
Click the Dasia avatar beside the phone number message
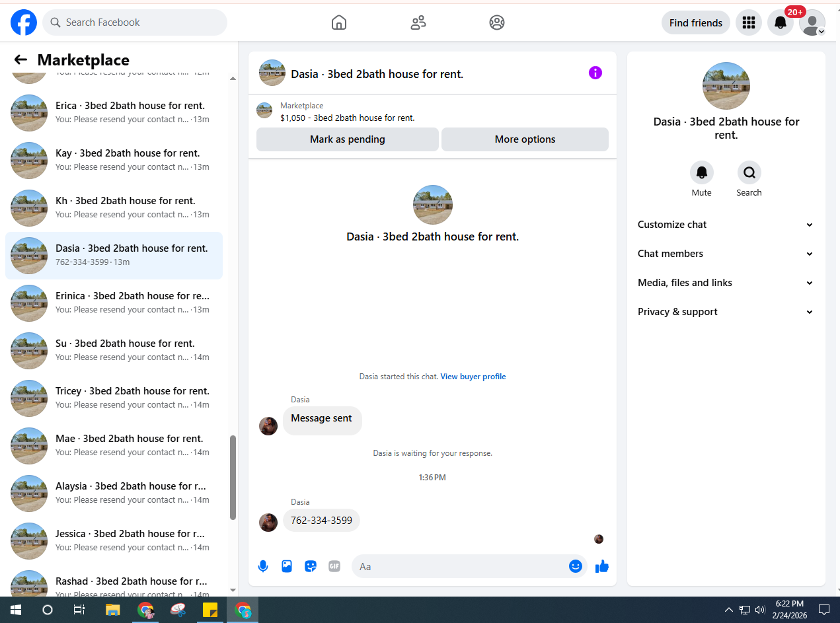(268, 523)
